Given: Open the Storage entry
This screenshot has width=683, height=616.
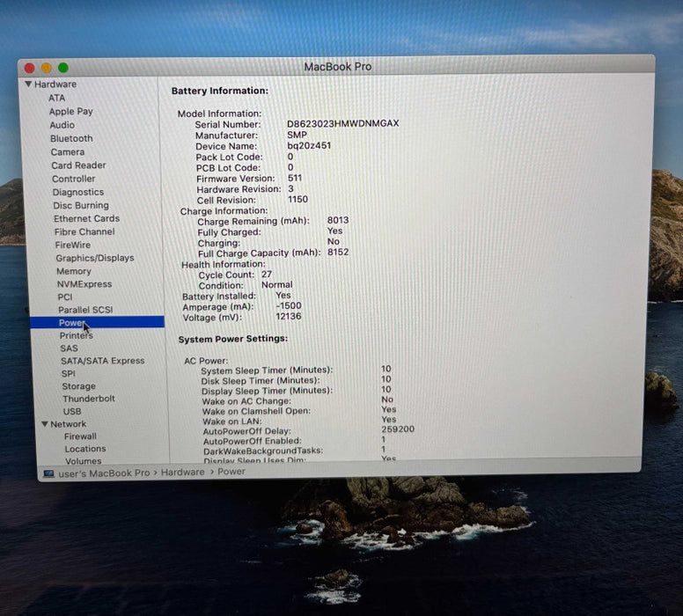Looking at the screenshot, I should 79,386.
